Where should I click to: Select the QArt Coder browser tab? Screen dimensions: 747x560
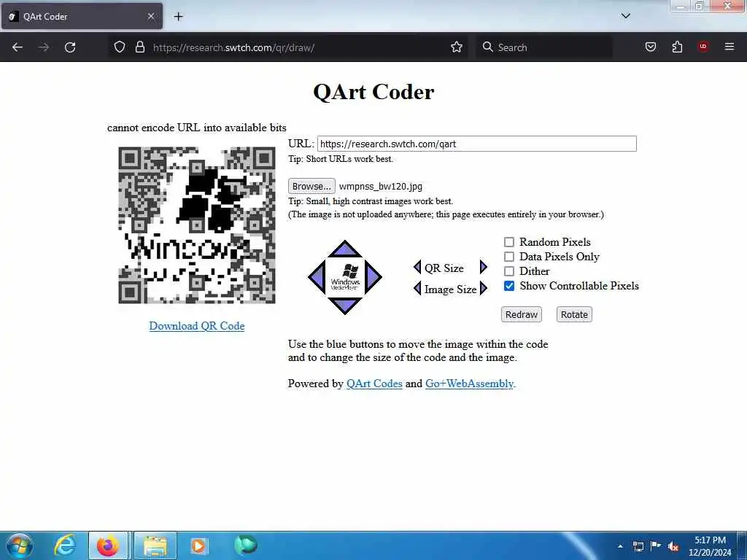[82, 16]
